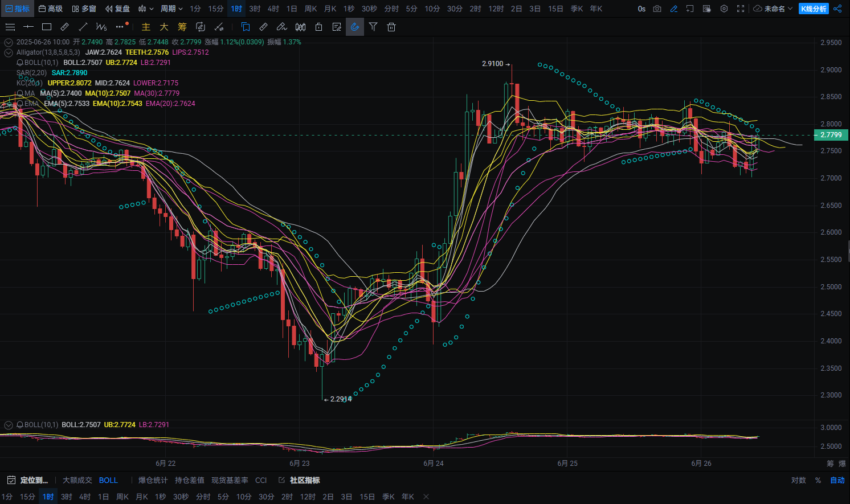Select the rectangle drawing tool

click(x=47, y=27)
